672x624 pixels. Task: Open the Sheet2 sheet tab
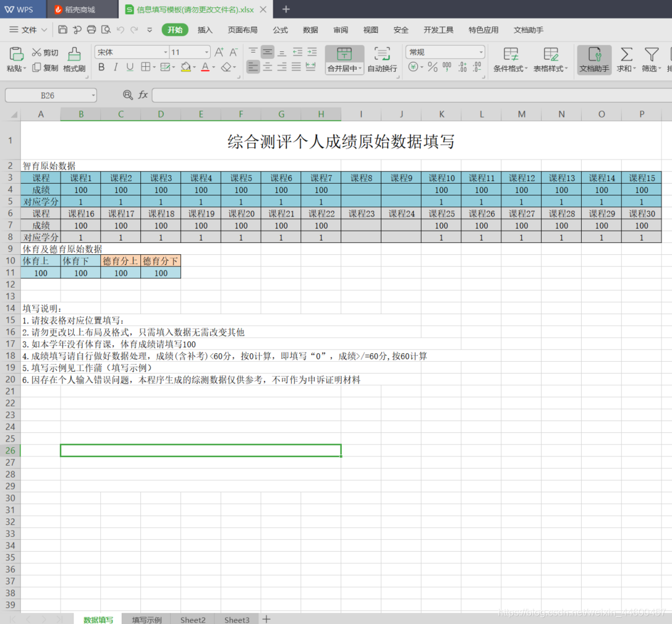click(x=193, y=619)
